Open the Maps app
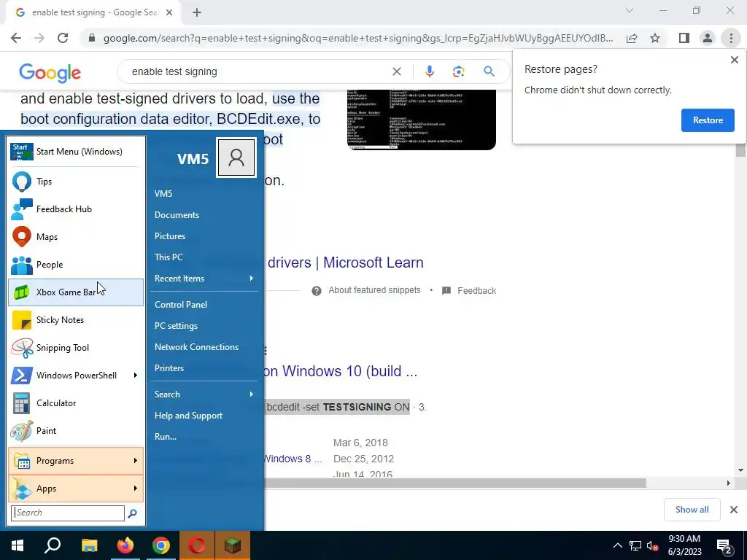Image resolution: width=747 pixels, height=560 pixels. click(x=76, y=237)
